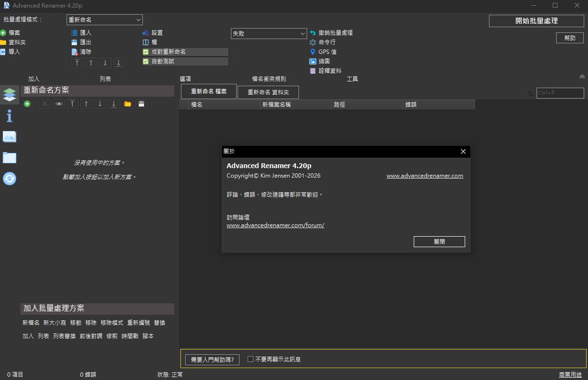Open 設置 settings icon
This screenshot has height=380, width=588.
(146, 33)
